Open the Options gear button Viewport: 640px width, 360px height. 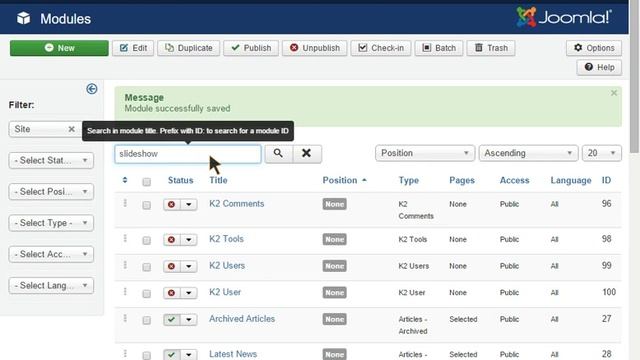coord(594,48)
